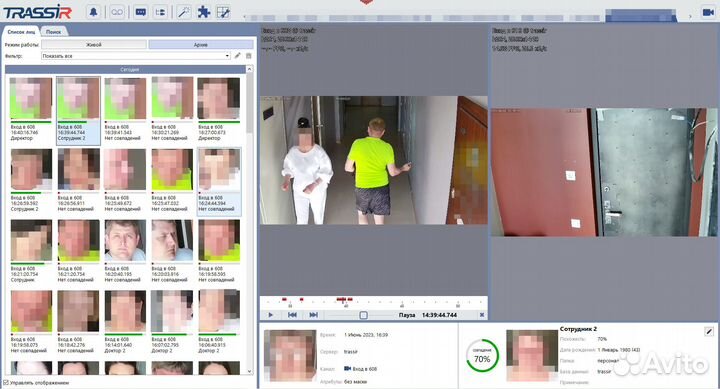This screenshot has width=720, height=389.
Task: Switch working mode to Живой
Action: coord(94,45)
